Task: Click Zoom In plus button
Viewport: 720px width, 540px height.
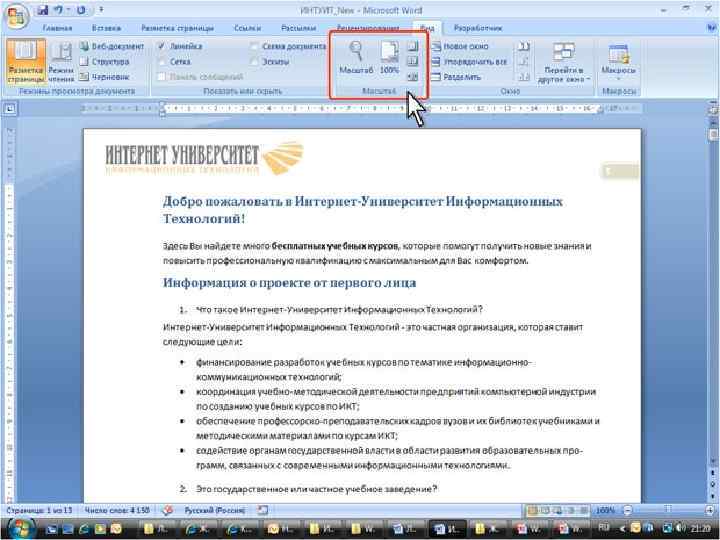Action: pyautogui.click(x=710, y=510)
